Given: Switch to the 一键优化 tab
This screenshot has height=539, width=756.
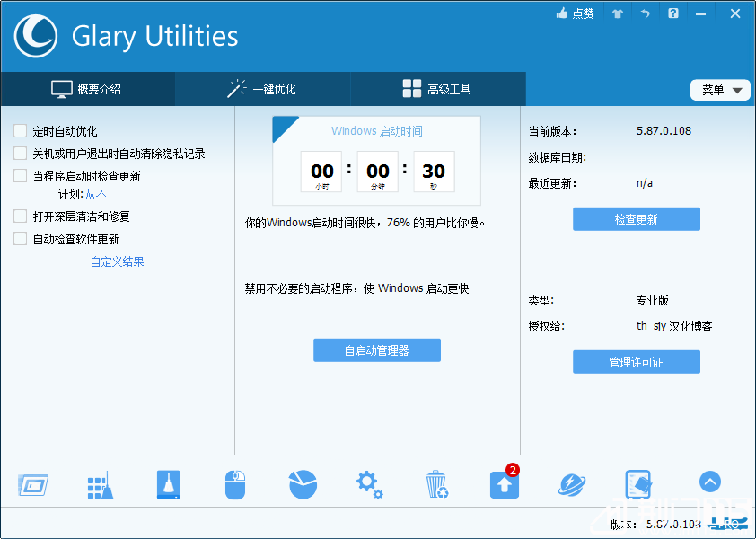Looking at the screenshot, I should (263, 89).
